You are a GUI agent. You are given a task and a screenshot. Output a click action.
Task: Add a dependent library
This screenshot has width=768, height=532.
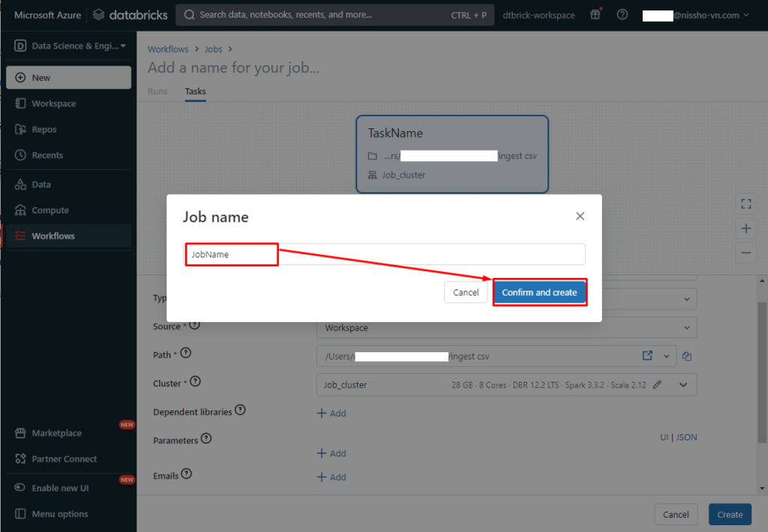click(331, 413)
